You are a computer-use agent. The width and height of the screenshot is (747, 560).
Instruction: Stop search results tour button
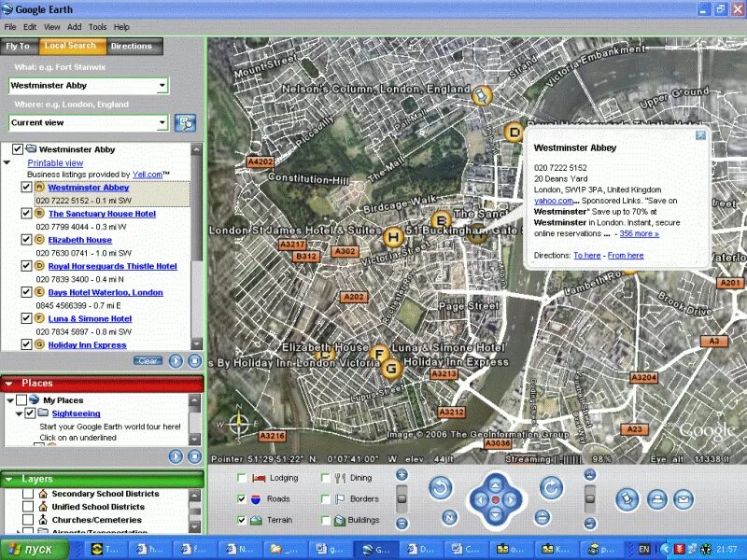tap(194, 361)
